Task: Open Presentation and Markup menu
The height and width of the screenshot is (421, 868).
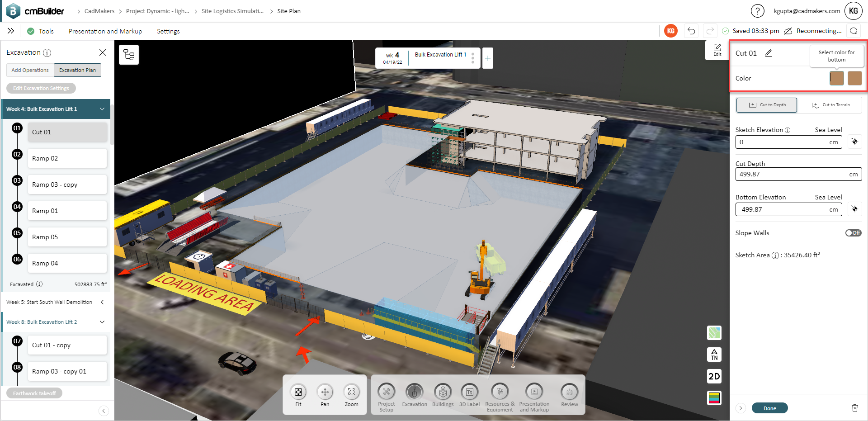Action: 105,31
